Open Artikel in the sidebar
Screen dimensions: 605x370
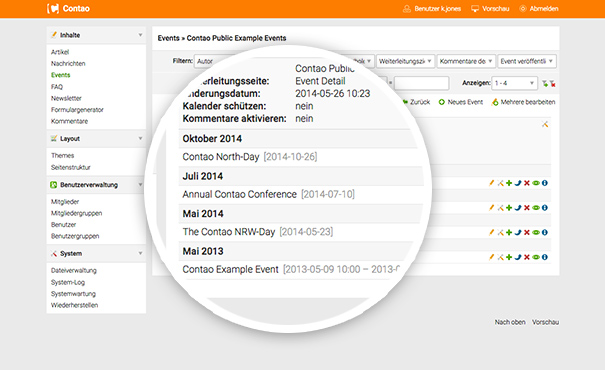tap(60, 52)
